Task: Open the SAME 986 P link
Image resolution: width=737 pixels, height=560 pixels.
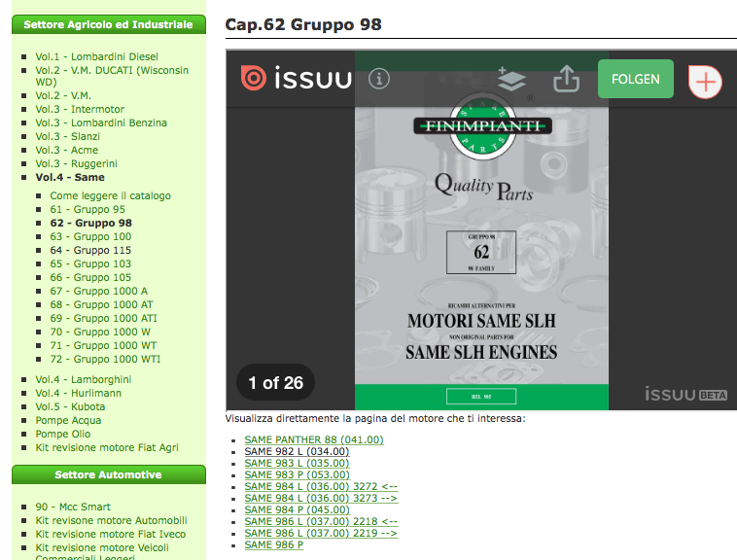Action: [x=273, y=544]
